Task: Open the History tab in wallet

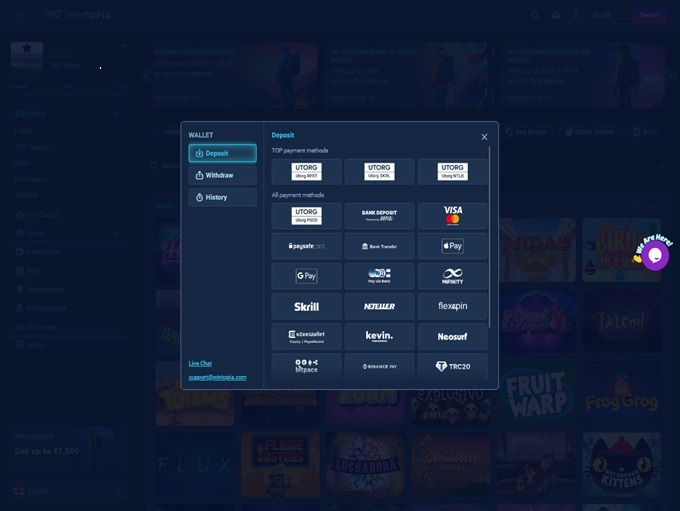Action: click(222, 197)
